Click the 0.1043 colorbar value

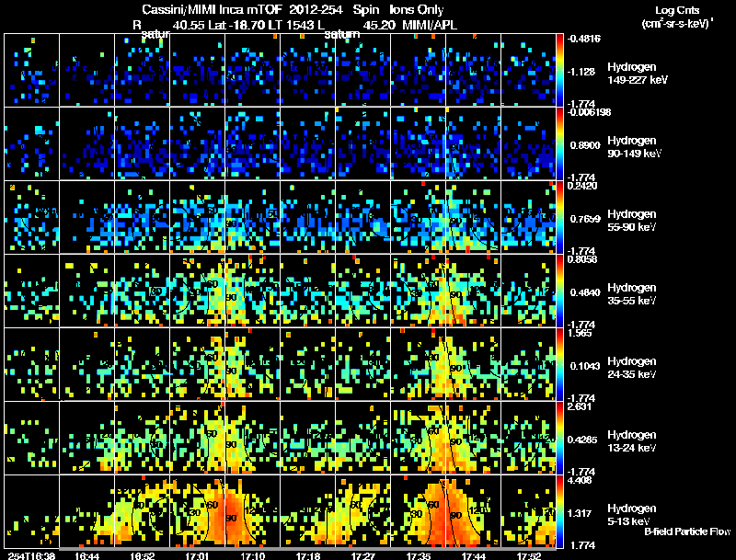tap(585, 366)
